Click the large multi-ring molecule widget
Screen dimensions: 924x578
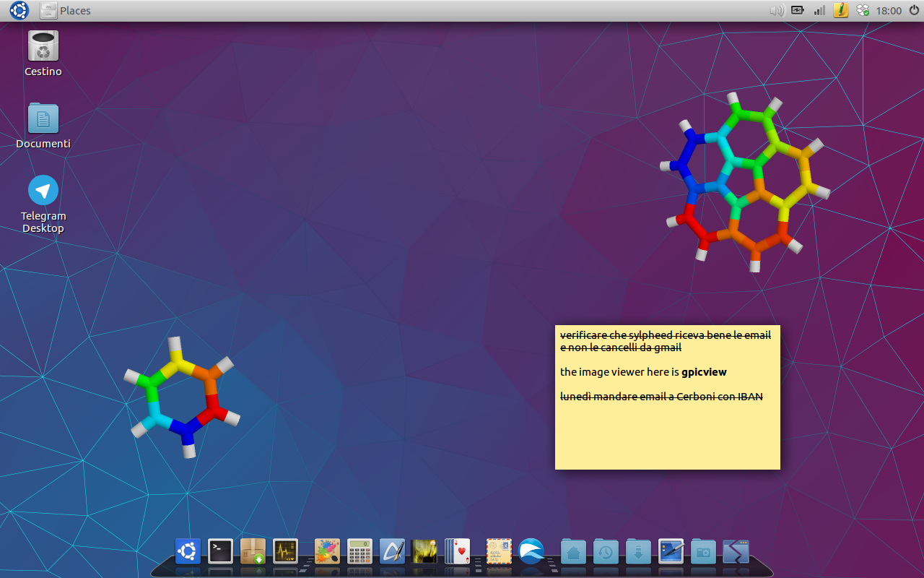click(x=745, y=182)
